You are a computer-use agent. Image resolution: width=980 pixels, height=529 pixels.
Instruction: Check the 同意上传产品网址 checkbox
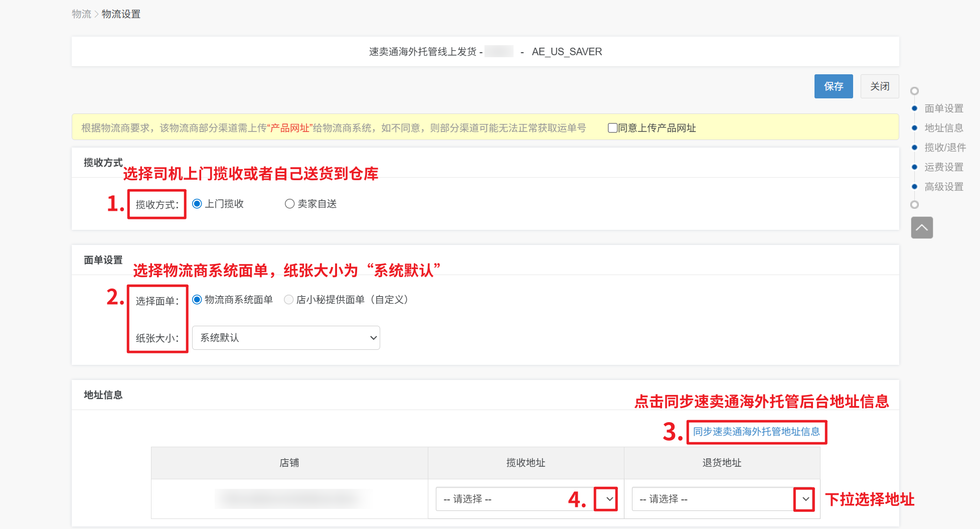click(612, 128)
